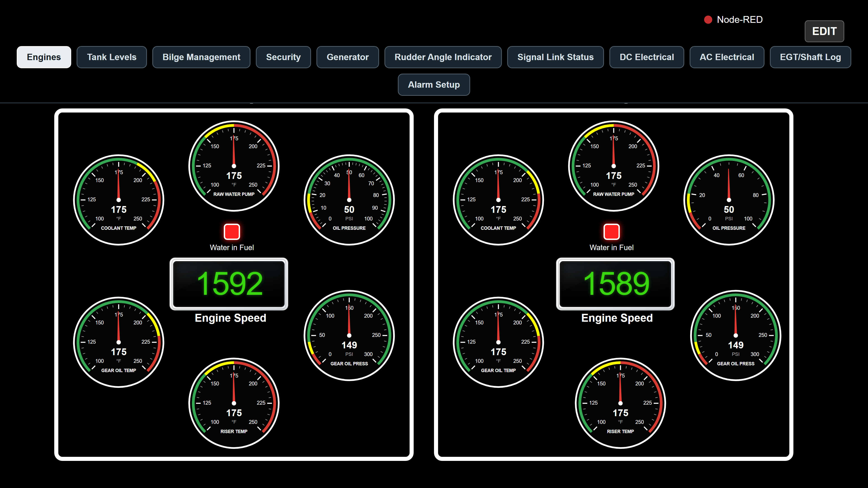Select the Security tab

(x=283, y=57)
